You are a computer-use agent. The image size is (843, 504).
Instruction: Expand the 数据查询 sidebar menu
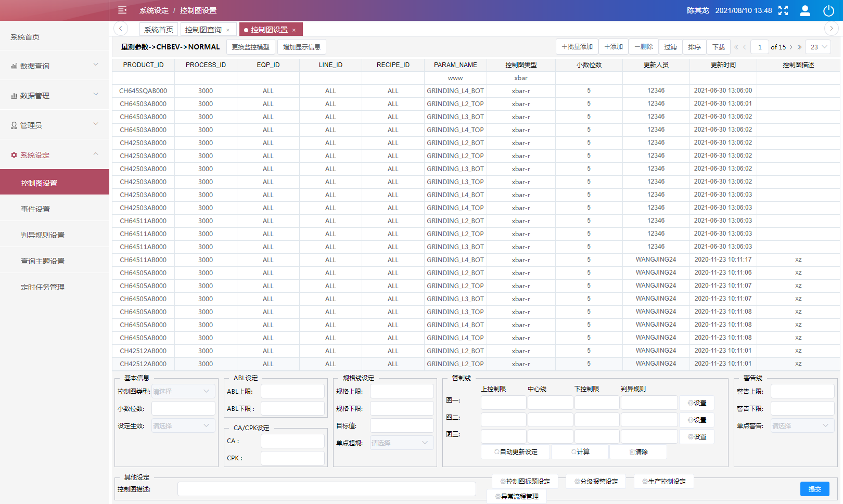[55, 66]
